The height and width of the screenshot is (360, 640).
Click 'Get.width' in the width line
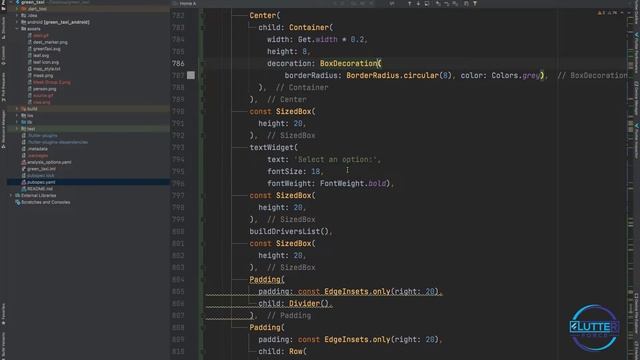tap(318, 40)
